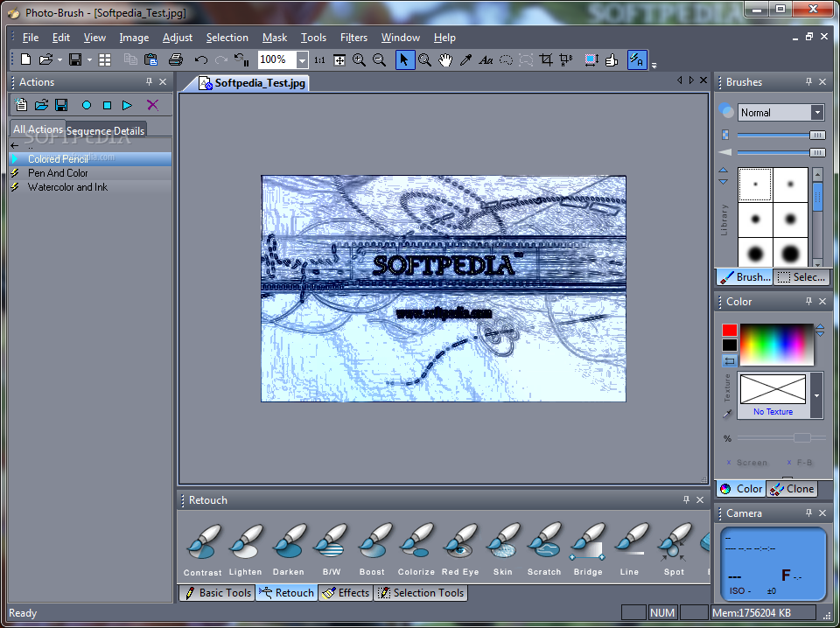Choose the Lighten retouch brush
This screenshot has height=628, width=840.
(x=245, y=550)
